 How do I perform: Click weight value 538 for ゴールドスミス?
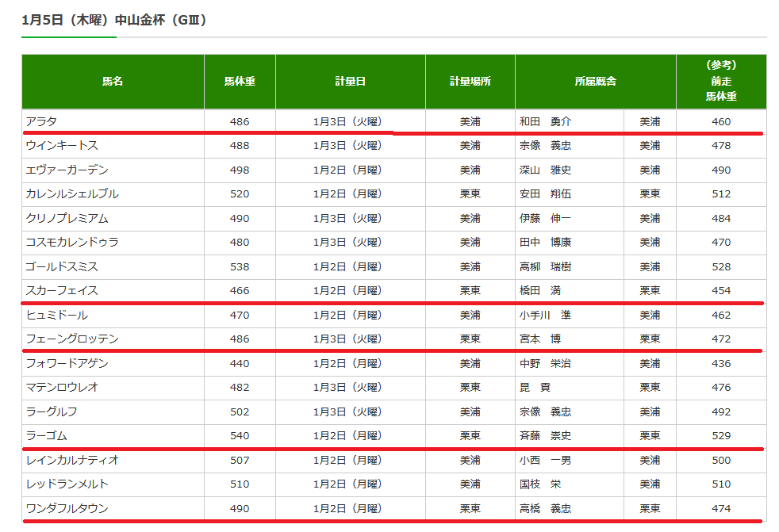click(x=240, y=266)
